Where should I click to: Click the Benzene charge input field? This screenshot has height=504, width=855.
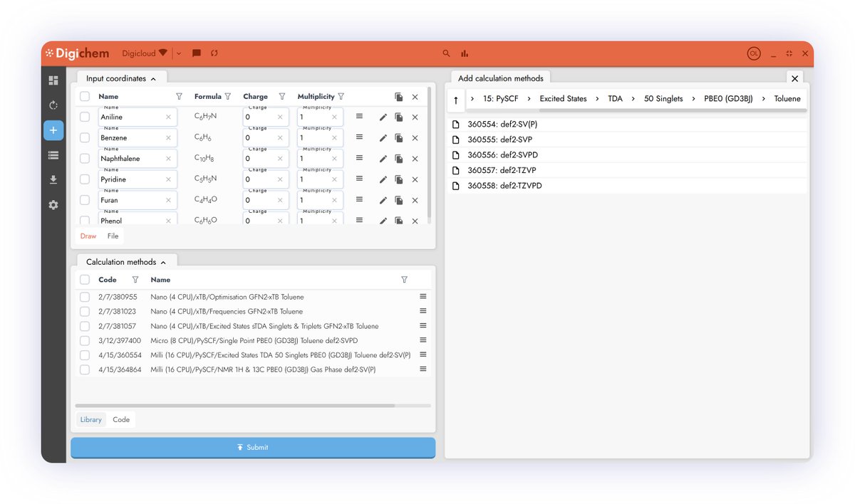266,138
